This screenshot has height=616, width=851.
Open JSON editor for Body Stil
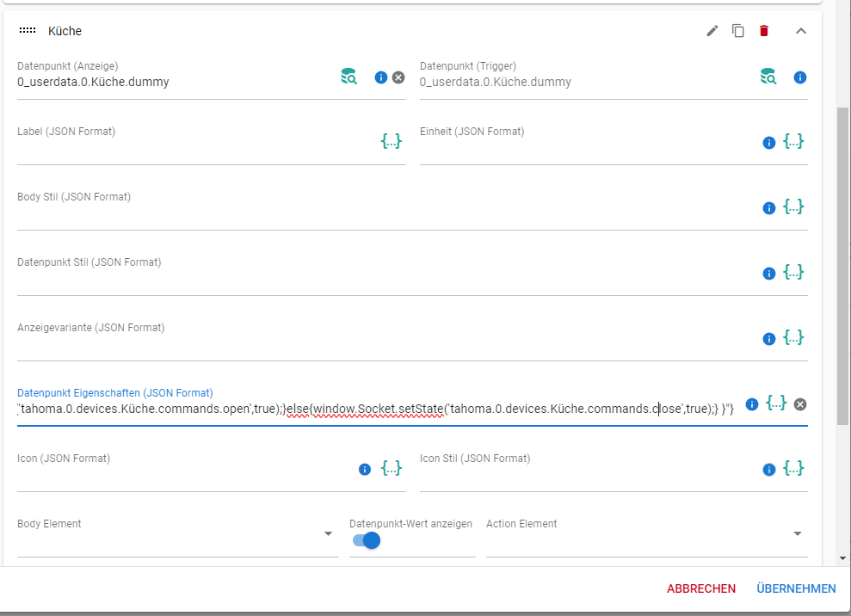793,206
